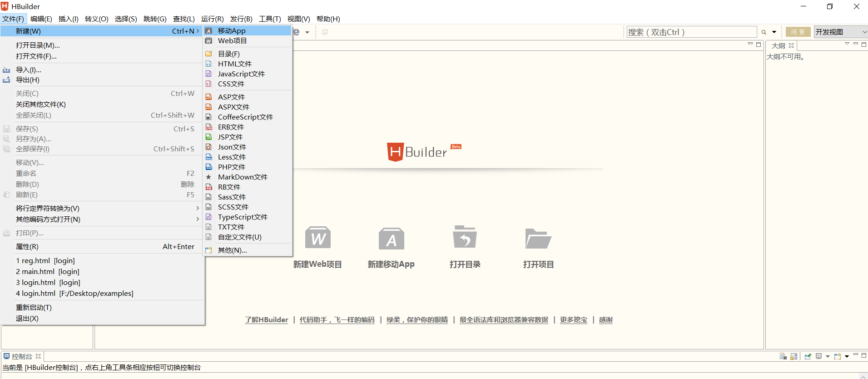Create a new HTML文件

tap(248, 64)
